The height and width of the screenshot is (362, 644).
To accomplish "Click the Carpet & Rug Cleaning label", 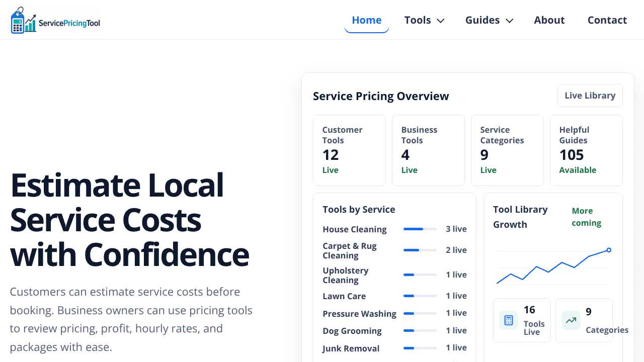I will tap(350, 250).
